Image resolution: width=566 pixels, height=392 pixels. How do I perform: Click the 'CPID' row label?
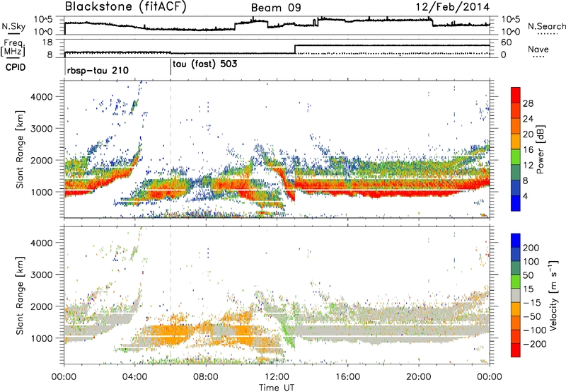click(x=16, y=67)
